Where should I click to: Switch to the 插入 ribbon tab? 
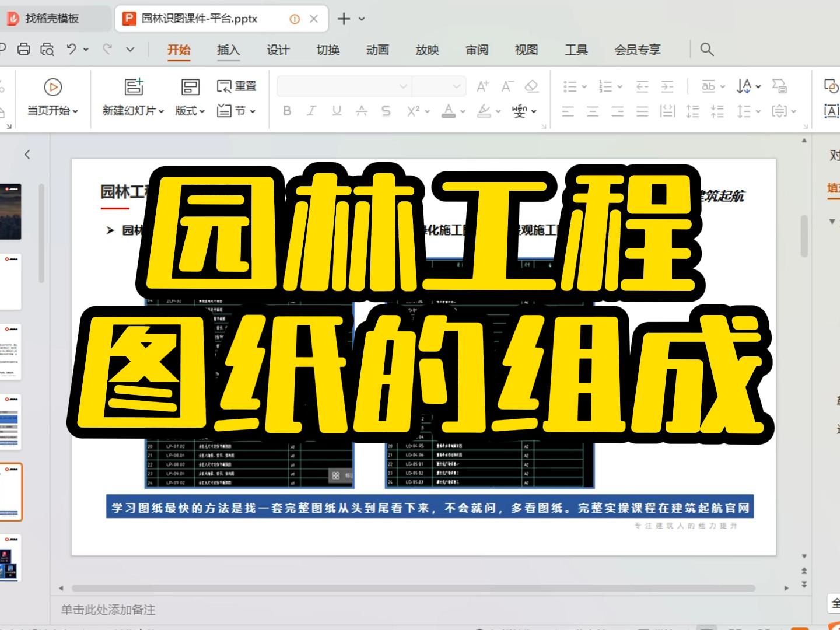tap(228, 51)
